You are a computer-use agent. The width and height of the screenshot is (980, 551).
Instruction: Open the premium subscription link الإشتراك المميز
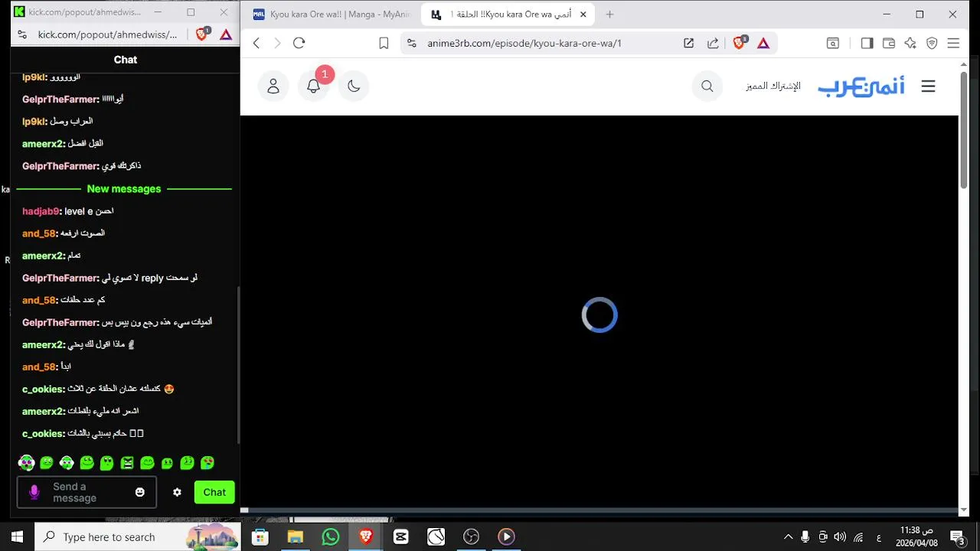[x=773, y=86]
